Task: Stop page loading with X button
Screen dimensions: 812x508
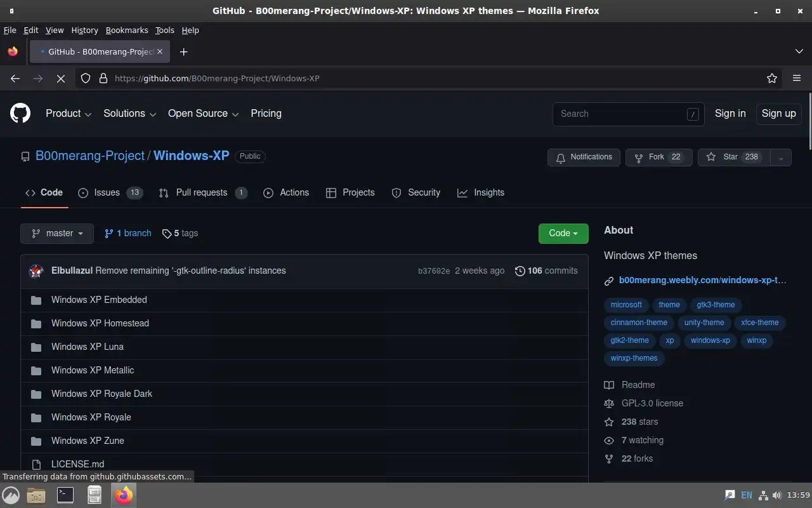Action: (x=61, y=78)
